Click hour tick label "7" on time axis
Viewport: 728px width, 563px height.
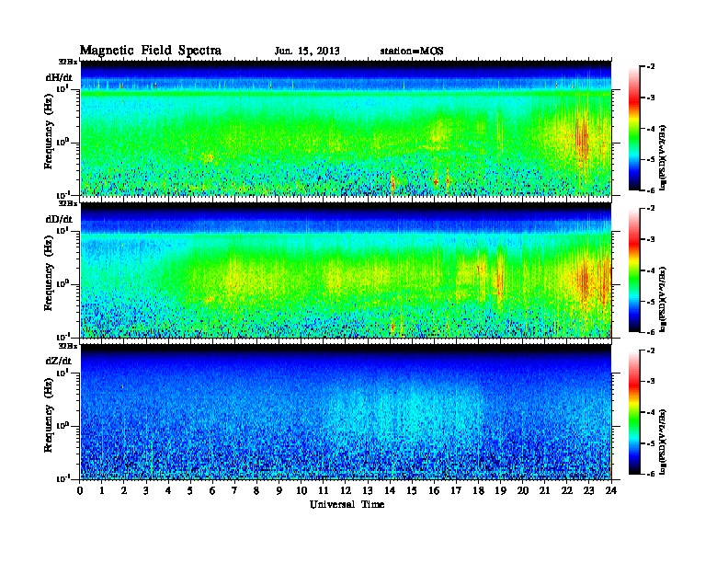coord(235,491)
